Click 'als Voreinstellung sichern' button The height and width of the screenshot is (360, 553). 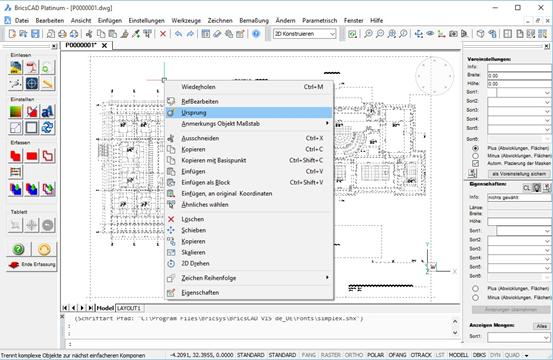pyautogui.click(x=519, y=174)
